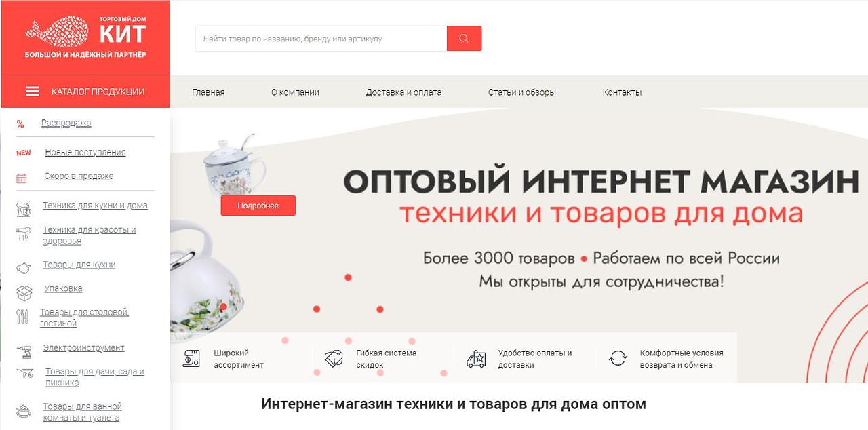Click the hair dryer category icon

coord(23,235)
